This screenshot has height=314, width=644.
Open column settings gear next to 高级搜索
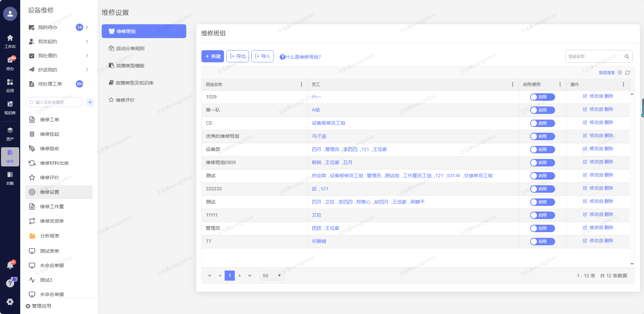620,73
